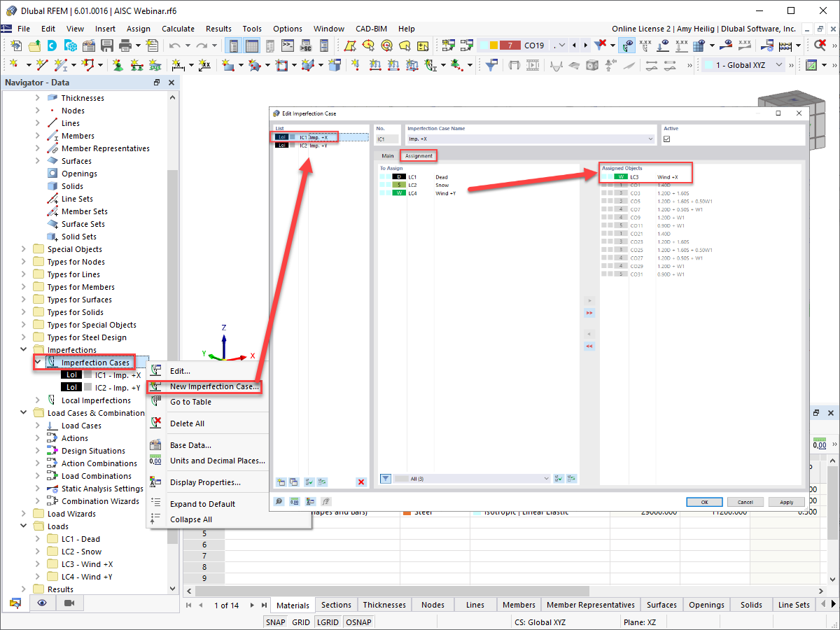Toggle SNAP in the status bar
Viewport: 840px width, 630px height.
[275, 622]
